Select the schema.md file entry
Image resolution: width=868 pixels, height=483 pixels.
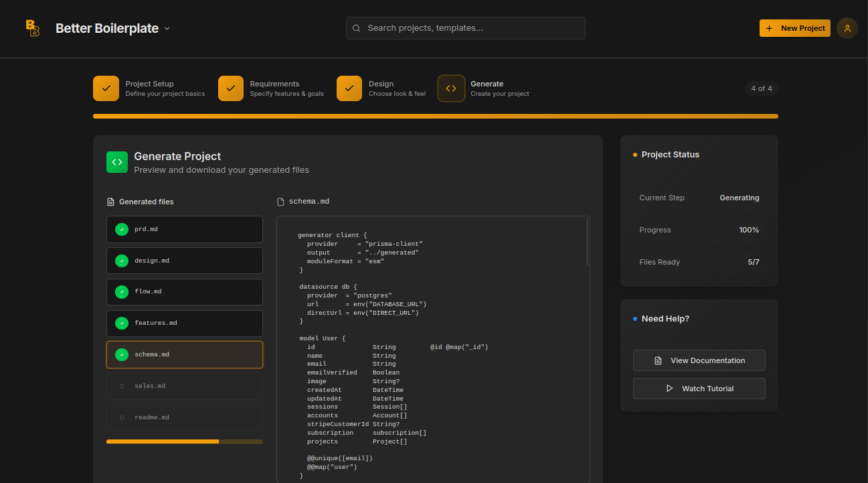[x=185, y=354]
